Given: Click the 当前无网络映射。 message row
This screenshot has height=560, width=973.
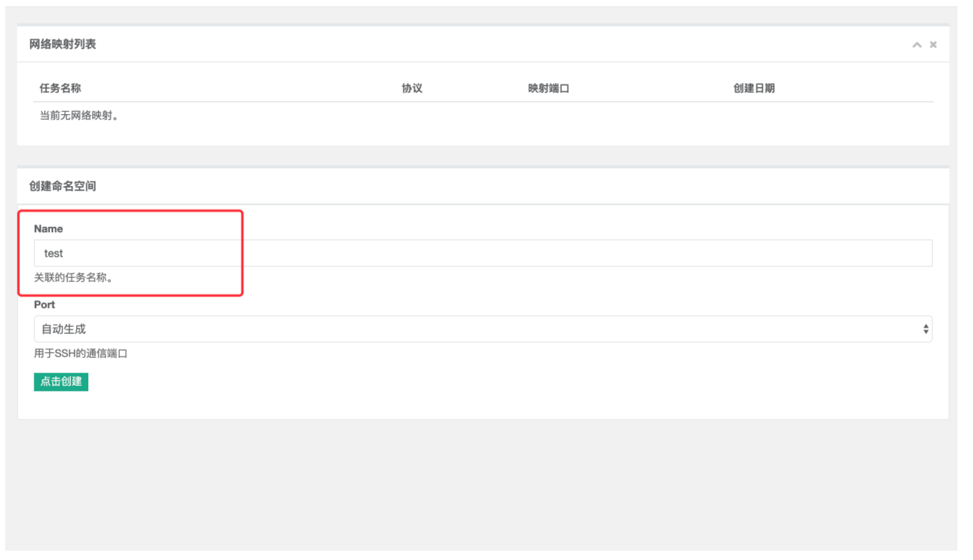Looking at the screenshot, I should pos(483,116).
